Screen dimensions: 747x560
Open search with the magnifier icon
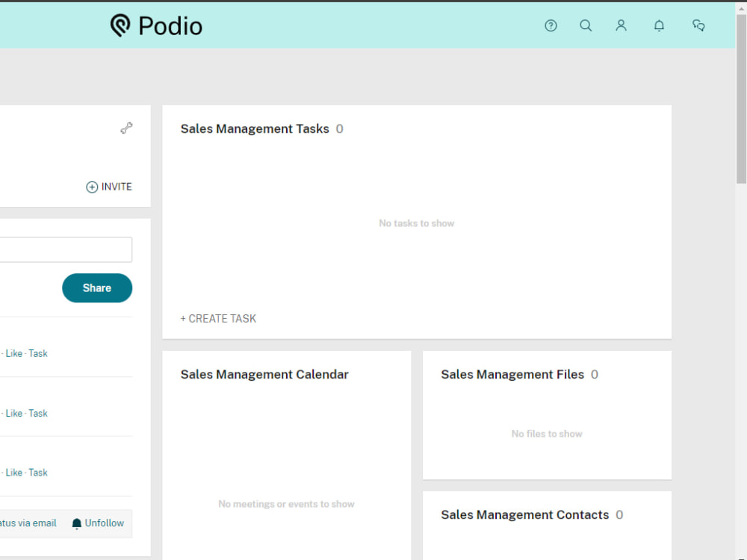pyautogui.click(x=586, y=25)
